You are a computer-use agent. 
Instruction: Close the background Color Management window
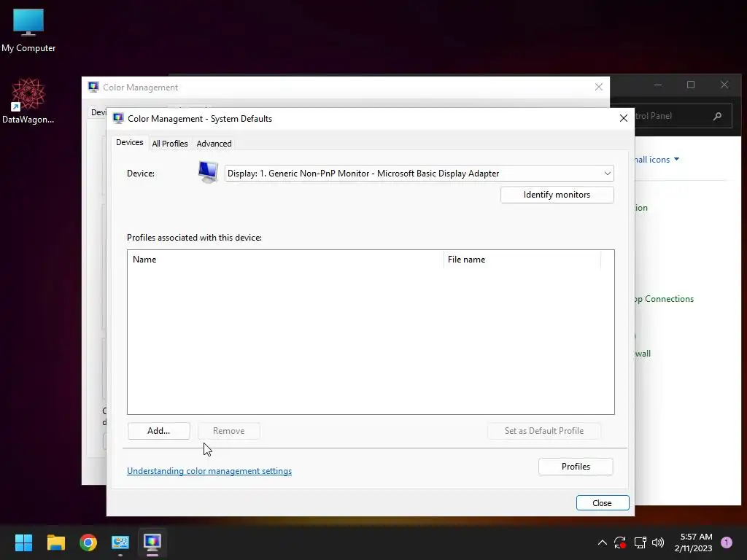coord(599,87)
